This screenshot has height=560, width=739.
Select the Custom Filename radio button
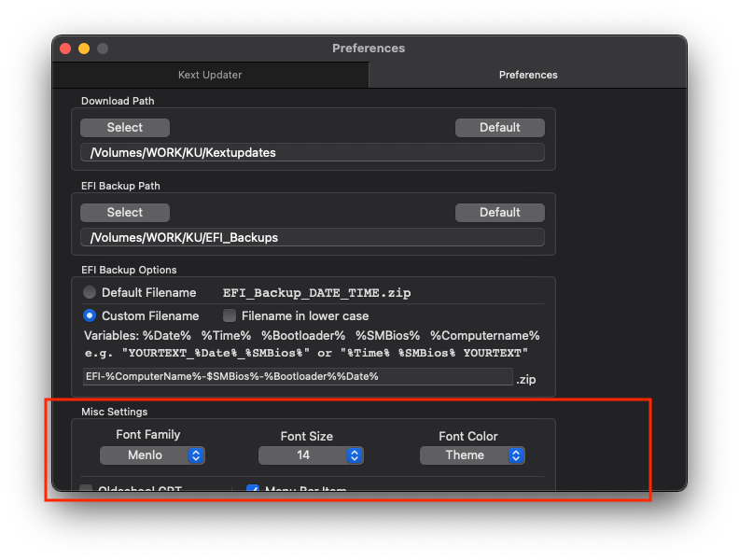[91, 315]
